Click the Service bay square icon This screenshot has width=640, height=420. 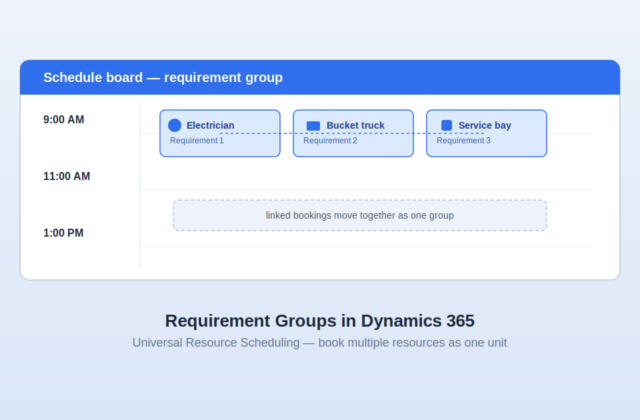[447, 125]
